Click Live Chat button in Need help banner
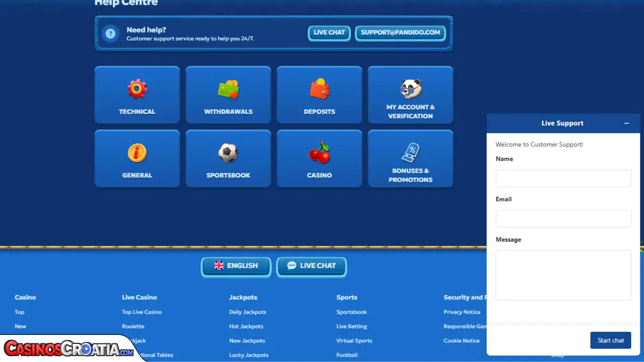644x362 pixels. coord(329,33)
